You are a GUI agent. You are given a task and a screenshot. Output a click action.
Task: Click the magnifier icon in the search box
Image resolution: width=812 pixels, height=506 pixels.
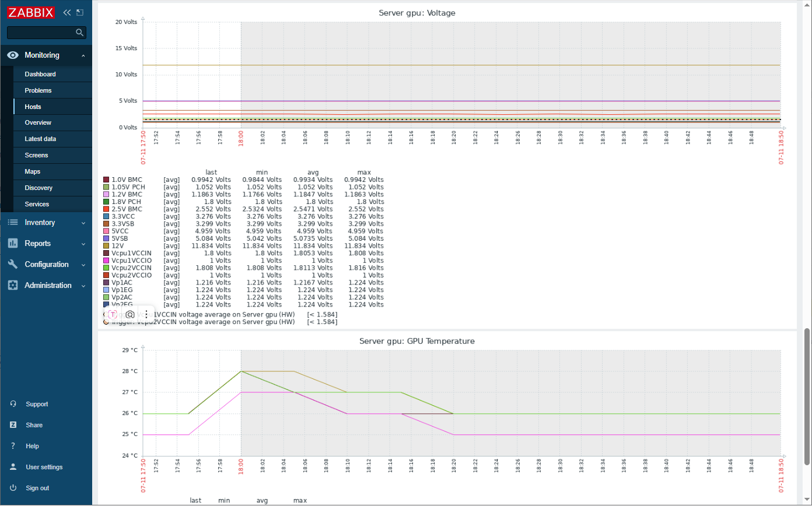coord(80,33)
